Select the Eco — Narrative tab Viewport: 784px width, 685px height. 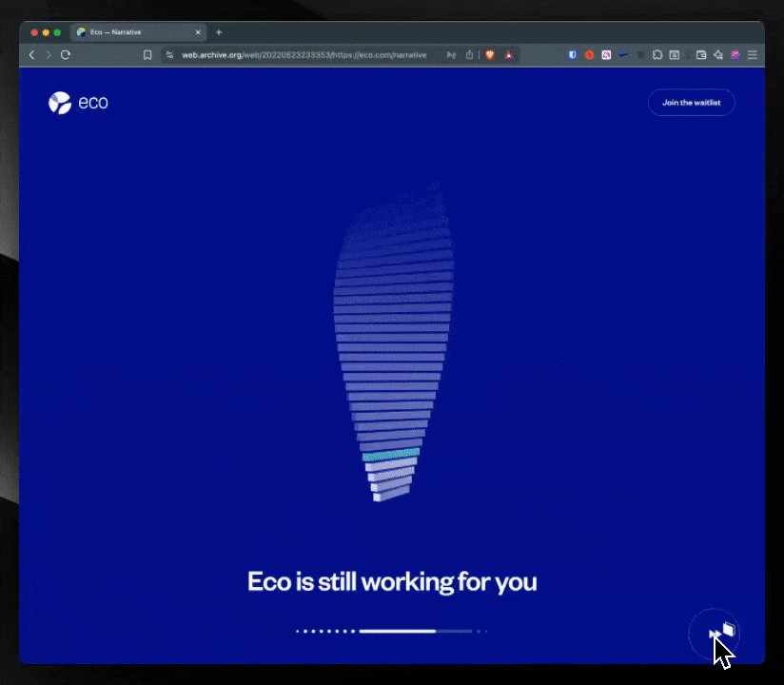[138, 32]
